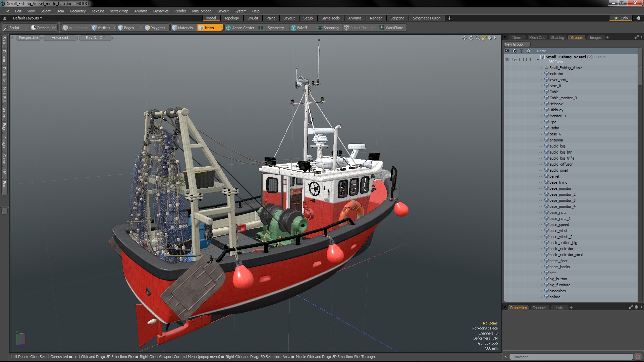Toggle Auto Select mode
644x362 pixels.
coord(75,28)
